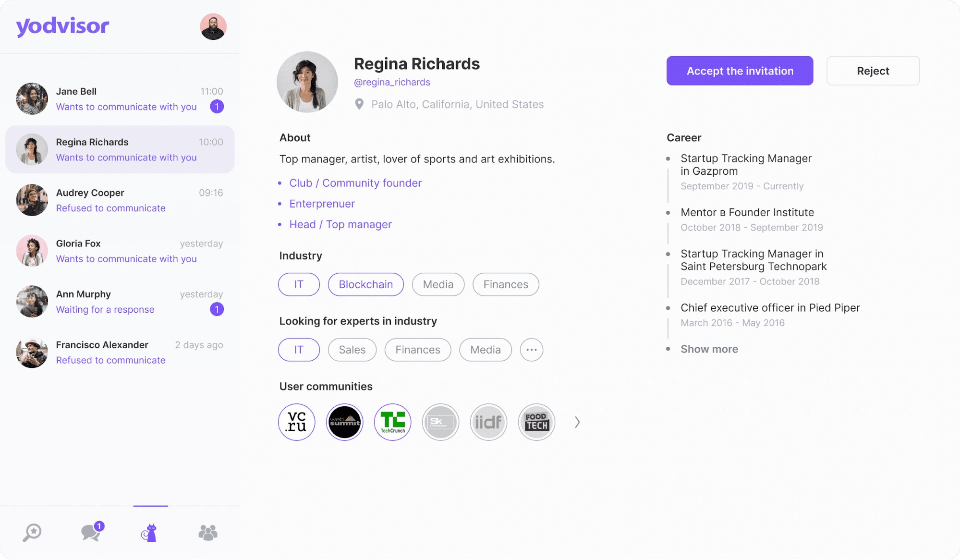Open Jane Bell's conversation request

120,99
